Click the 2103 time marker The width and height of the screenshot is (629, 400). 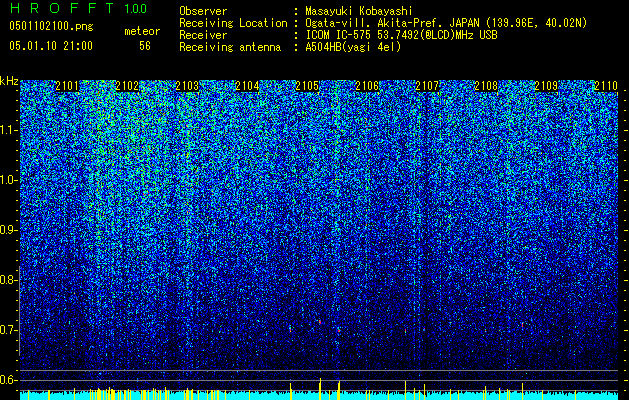click(x=187, y=86)
